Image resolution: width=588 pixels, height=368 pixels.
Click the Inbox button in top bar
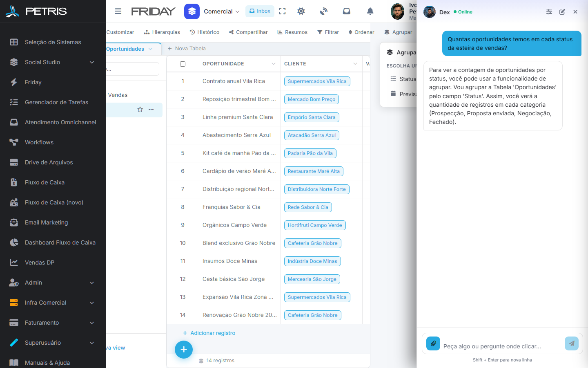click(x=260, y=11)
